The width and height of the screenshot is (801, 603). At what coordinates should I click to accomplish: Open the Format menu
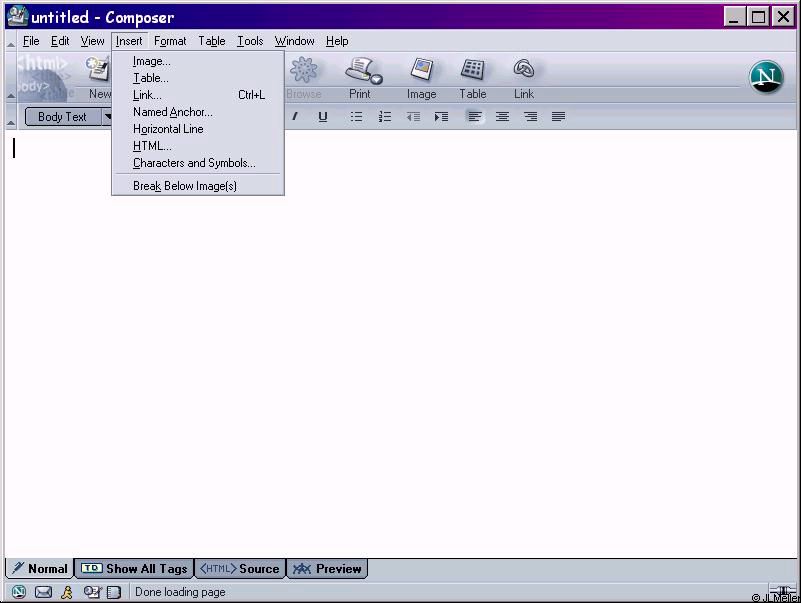tap(170, 41)
